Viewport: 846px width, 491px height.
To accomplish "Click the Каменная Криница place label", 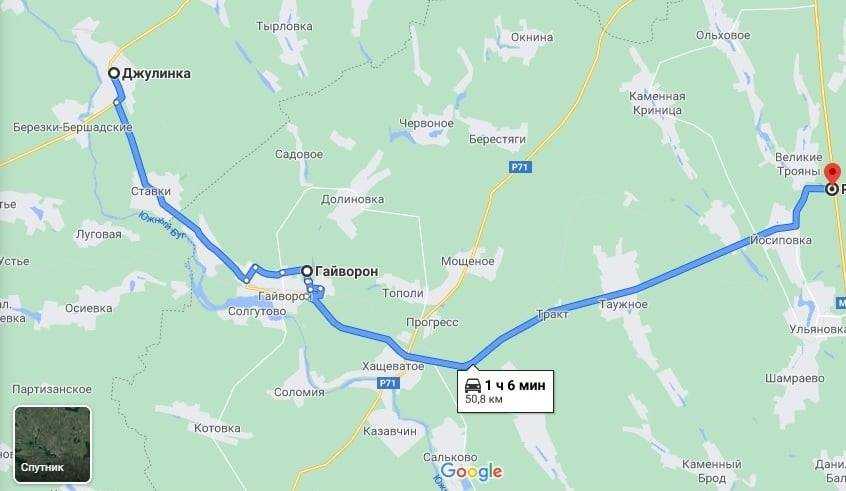I will tap(657, 103).
